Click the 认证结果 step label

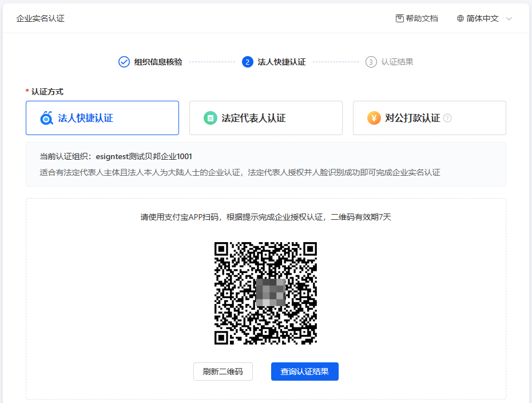tap(397, 62)
